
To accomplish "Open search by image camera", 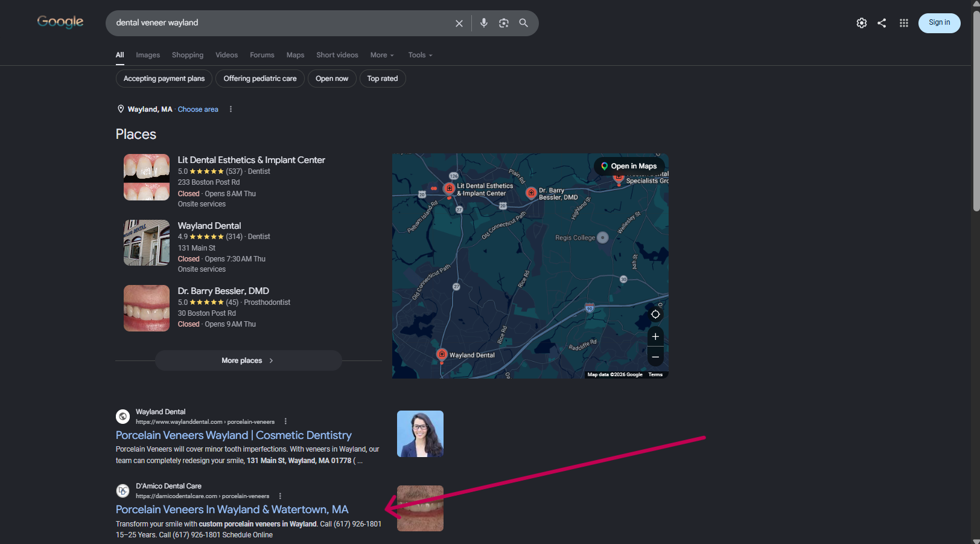I will point(504,23).
